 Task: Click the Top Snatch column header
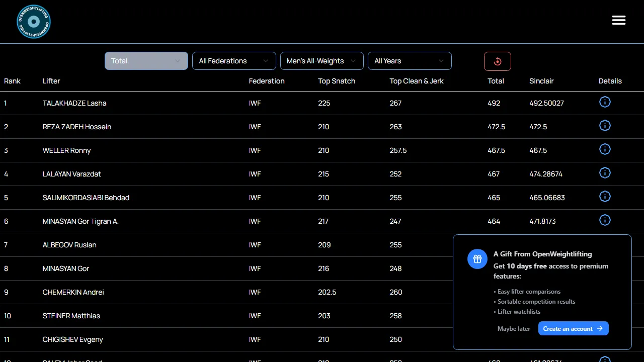pyautogui.click(x=337, y=81)
